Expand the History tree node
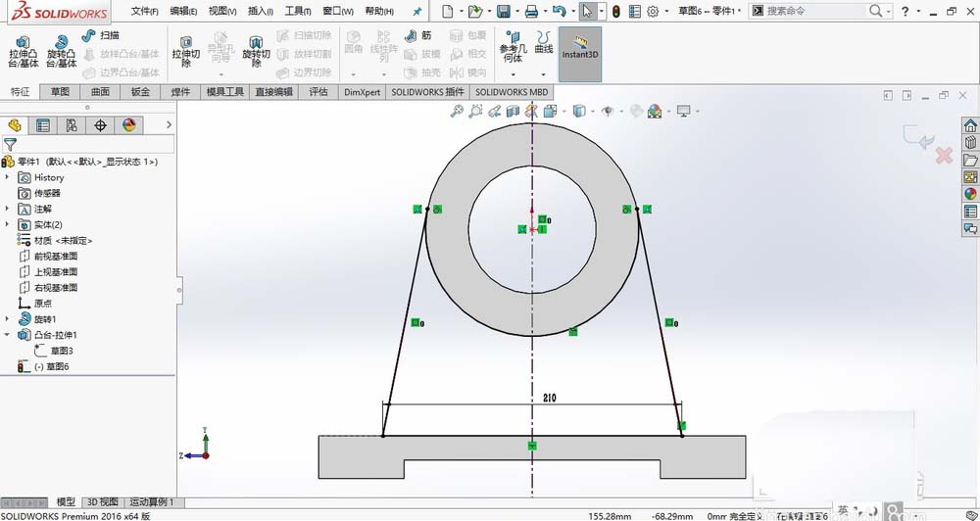This screenshot has height=521, width=980. coord(8,177)
